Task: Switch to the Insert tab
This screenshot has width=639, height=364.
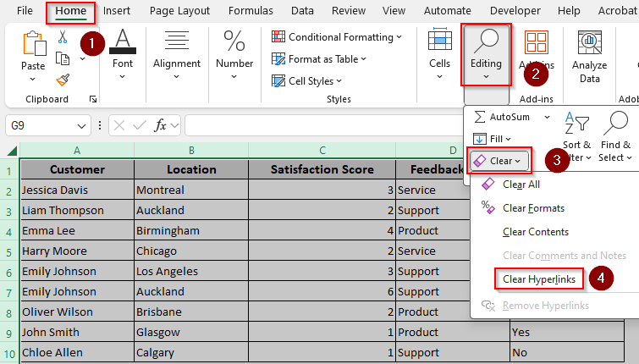Action: click(117, 11)
